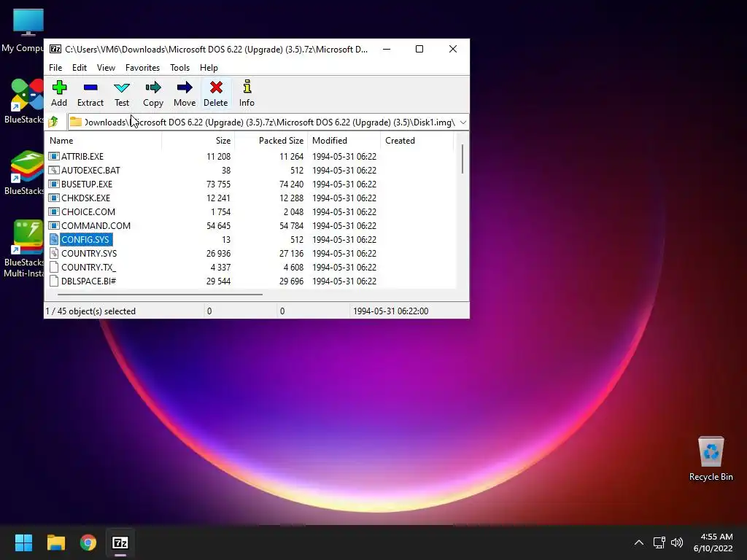Select CHOICE.COM file icon
The image size is (747, 560).
click(x=54, y=211)
